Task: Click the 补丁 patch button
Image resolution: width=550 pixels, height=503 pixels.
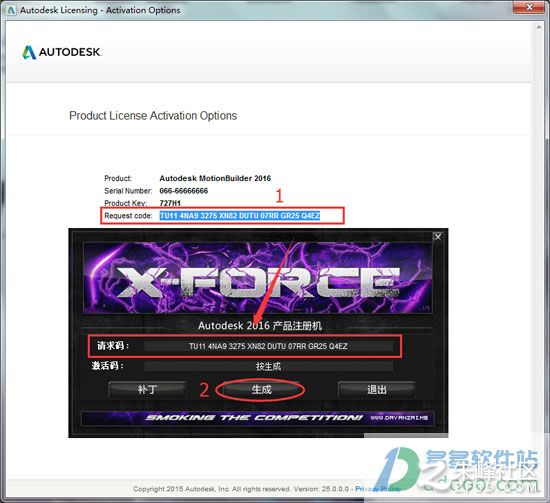Action: point(147,389)
